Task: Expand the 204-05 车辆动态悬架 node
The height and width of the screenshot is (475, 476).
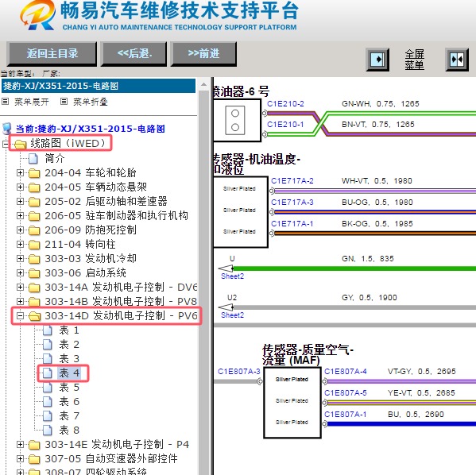Action: pyautogui.click(x=20, y=187)
